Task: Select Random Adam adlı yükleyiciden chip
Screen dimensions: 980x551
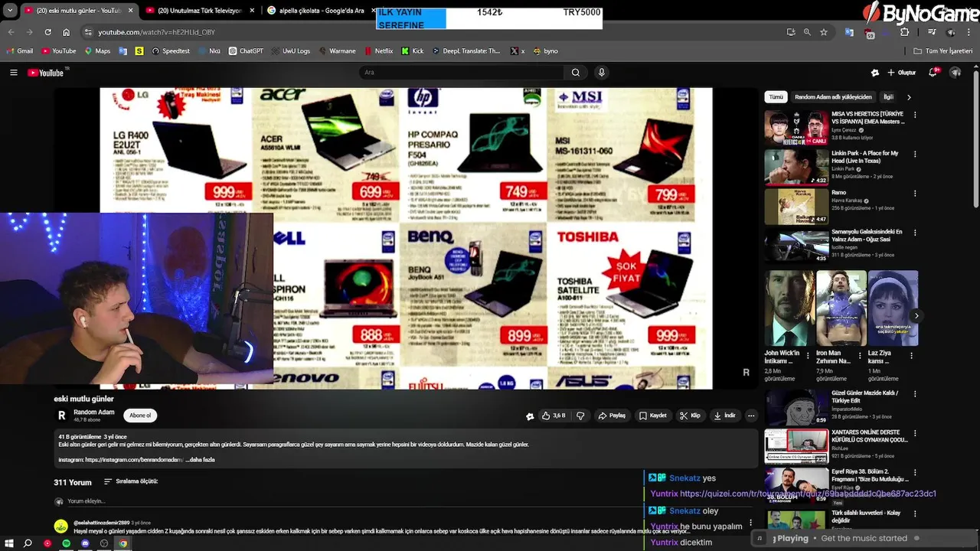Action: tap(833, 97)
